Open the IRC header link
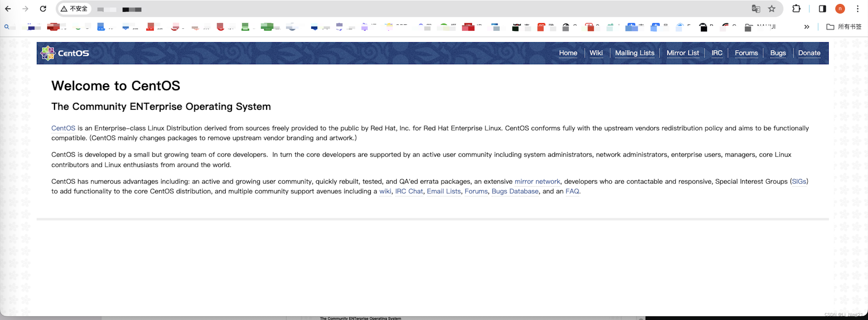The width and height of the screenshot is (868, 320). pos(717,53)
